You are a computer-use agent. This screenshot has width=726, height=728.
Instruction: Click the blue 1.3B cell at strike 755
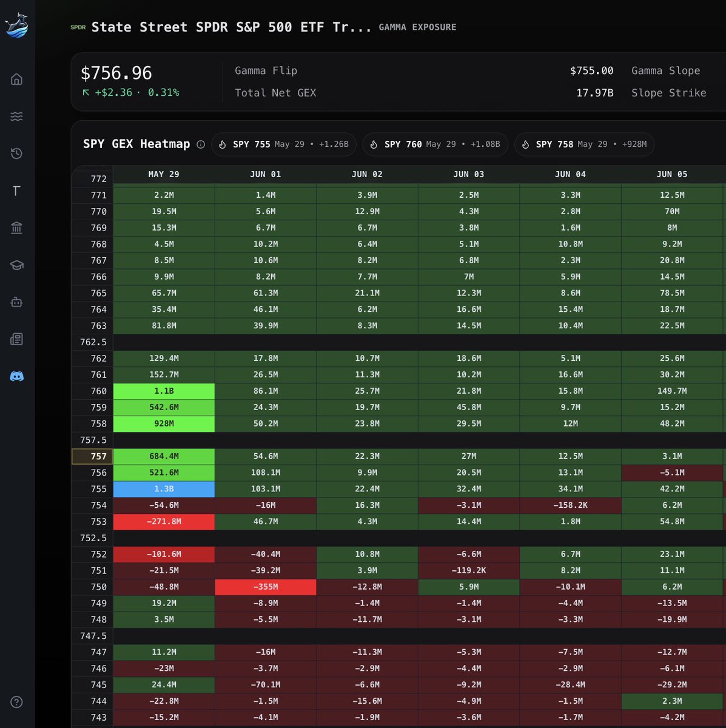pos(164,489)
